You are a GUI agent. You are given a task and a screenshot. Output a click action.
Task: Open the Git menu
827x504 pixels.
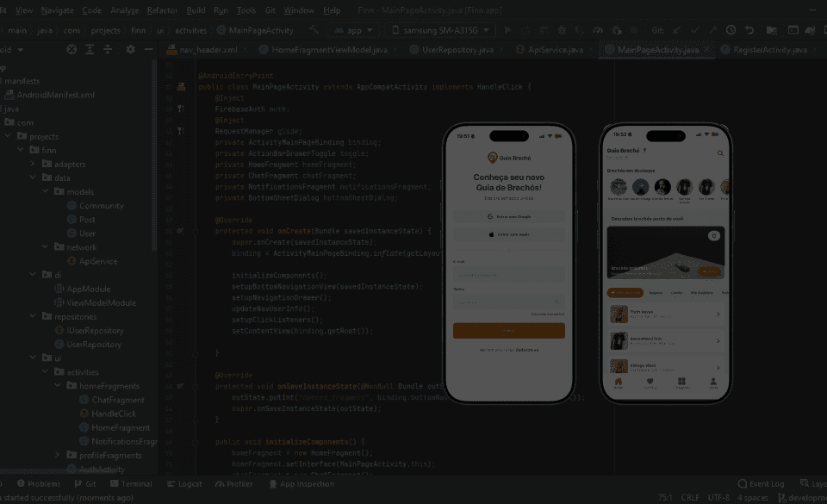(272, 10)
